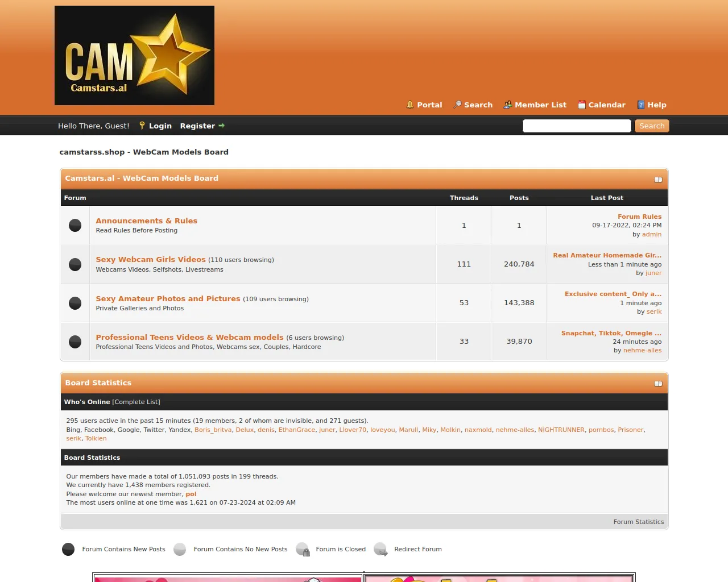This screenshot has width=728, height=582.
Task: Open the Help menu item
Action: pos(657,105)
